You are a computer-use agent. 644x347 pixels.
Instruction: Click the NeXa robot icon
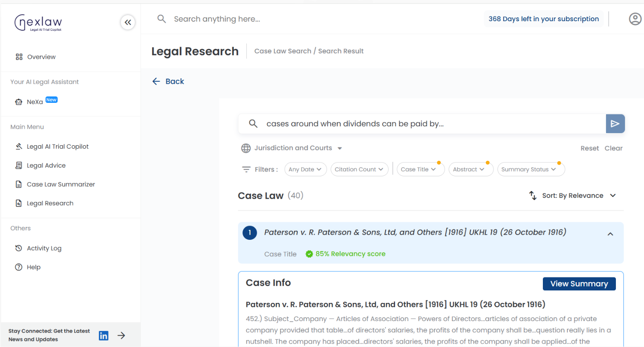pyautogui.click(x=19, y=102)
